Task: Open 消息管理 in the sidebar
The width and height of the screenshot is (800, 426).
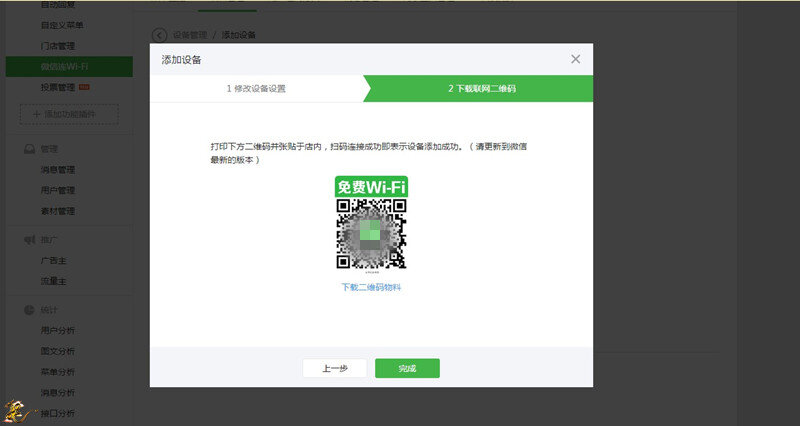Action: pos(58,170)
